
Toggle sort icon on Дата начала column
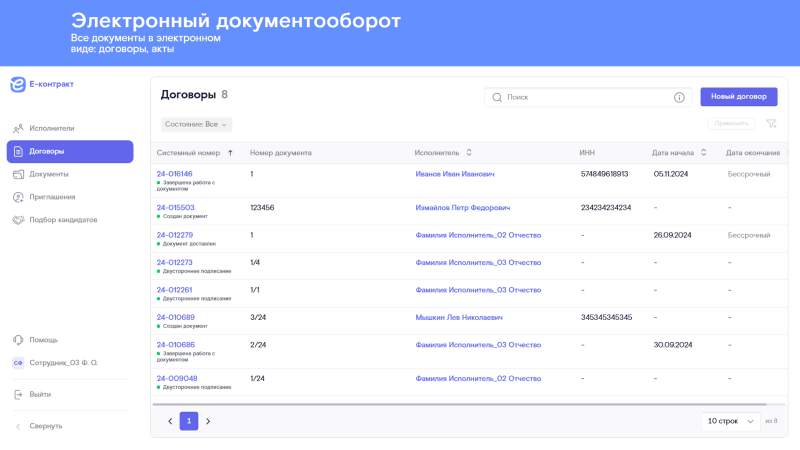tap(704, 153)
